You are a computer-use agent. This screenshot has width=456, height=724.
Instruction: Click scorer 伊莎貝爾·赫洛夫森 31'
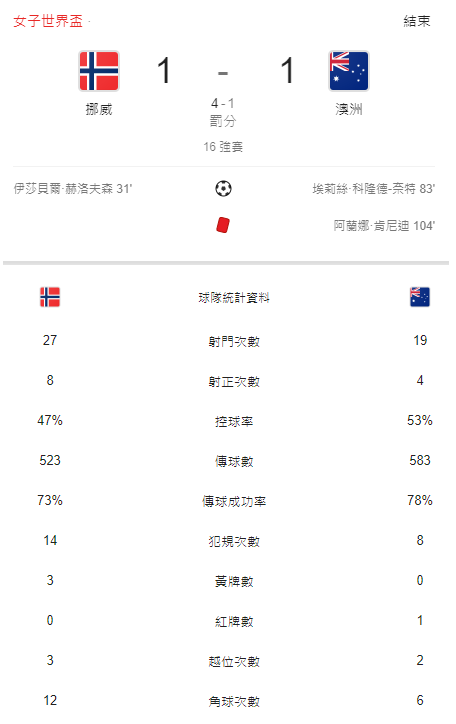tap(72, 189)
